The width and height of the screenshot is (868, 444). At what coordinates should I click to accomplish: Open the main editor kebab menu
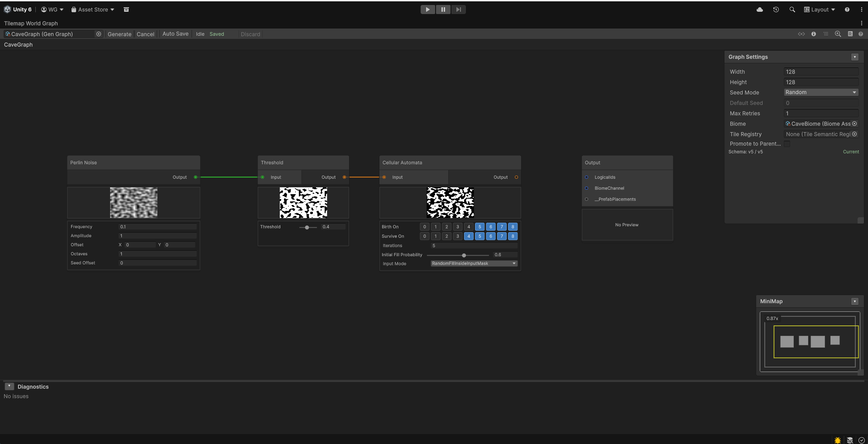[861, 10]
